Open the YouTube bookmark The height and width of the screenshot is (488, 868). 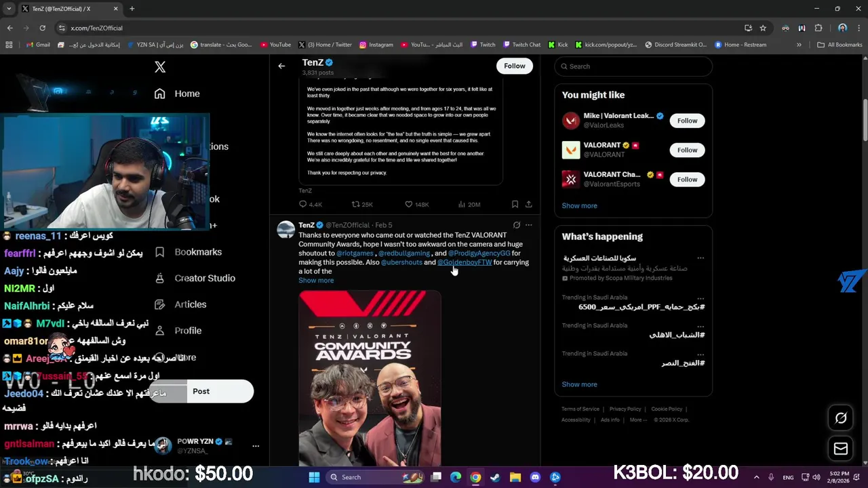click(275, 45)
